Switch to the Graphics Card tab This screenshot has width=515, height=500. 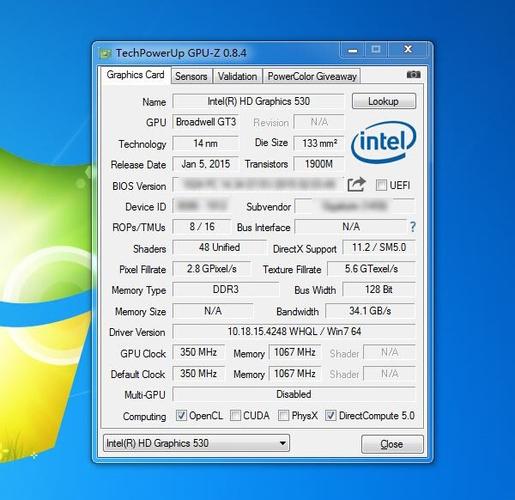(135, 75)
